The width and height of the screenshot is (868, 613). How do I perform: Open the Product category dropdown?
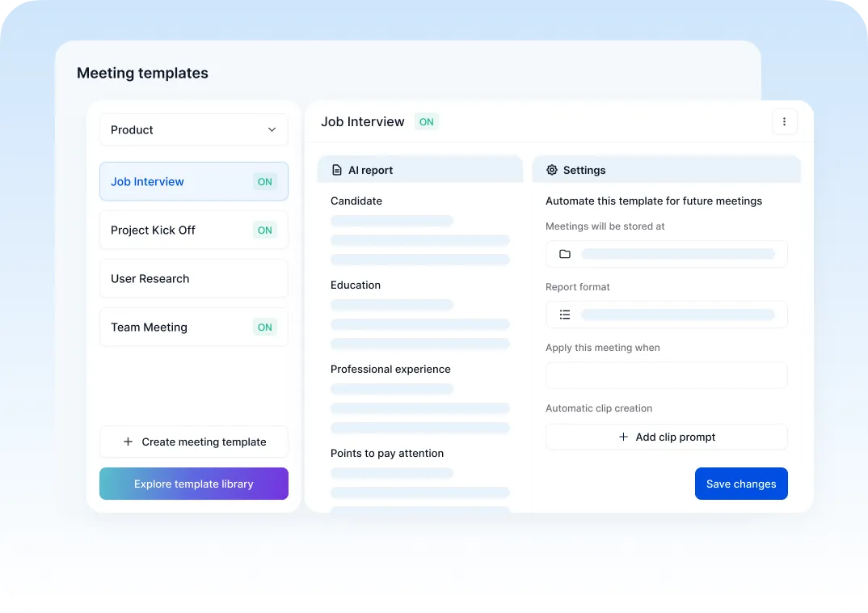(193, 130)
